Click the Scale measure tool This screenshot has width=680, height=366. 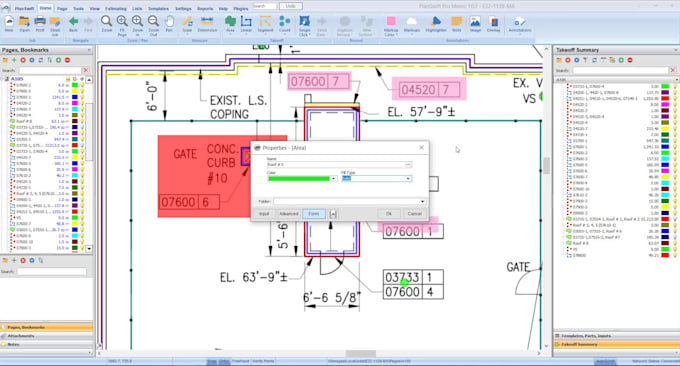187,24
